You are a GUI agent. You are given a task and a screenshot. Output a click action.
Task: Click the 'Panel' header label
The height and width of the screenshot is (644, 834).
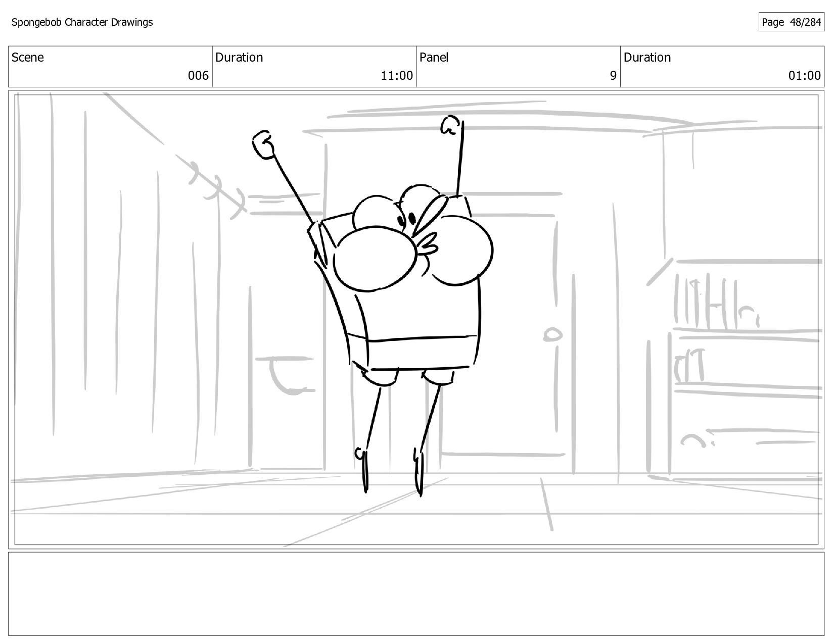[x=434, y=58]
